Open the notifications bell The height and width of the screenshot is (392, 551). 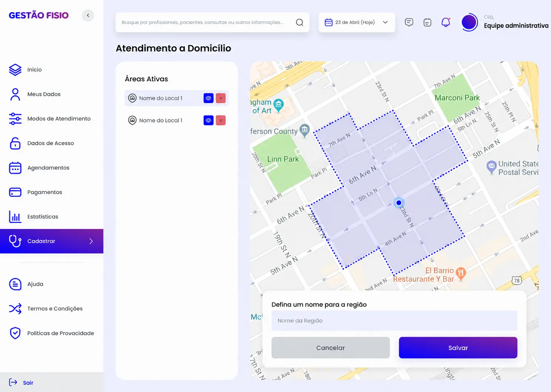tap(446, 22)
